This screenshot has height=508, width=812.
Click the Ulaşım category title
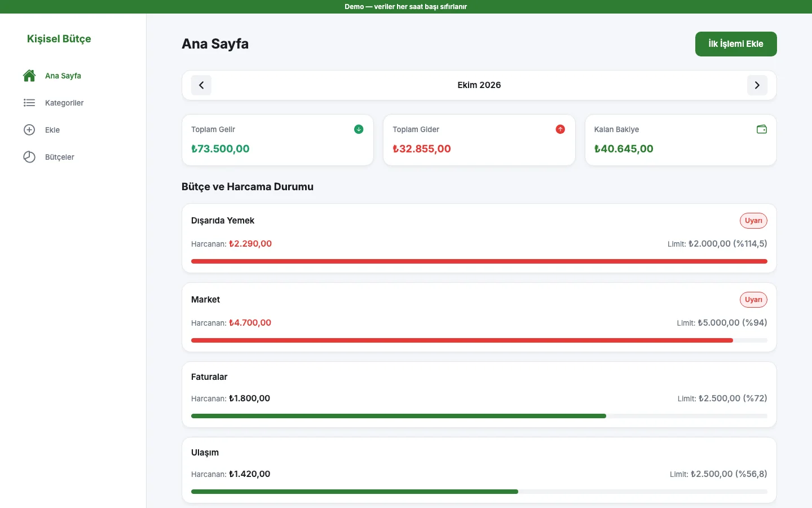click(x=205, y=453)
